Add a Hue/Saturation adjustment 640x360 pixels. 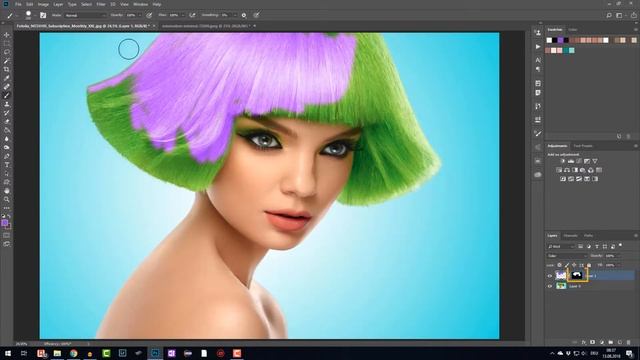pos(559,170)
